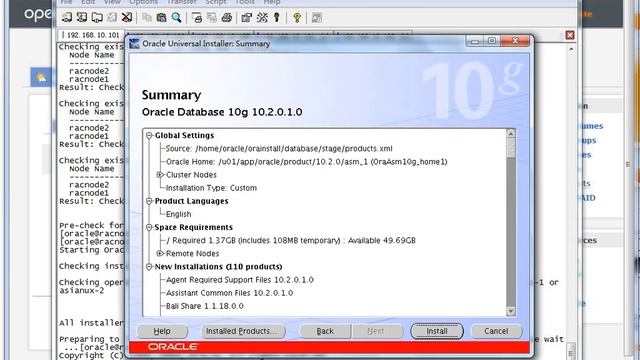Select the Installation Type: Custom row
Viewport: 640px width, 360px height.
click(x=211, y=188)
